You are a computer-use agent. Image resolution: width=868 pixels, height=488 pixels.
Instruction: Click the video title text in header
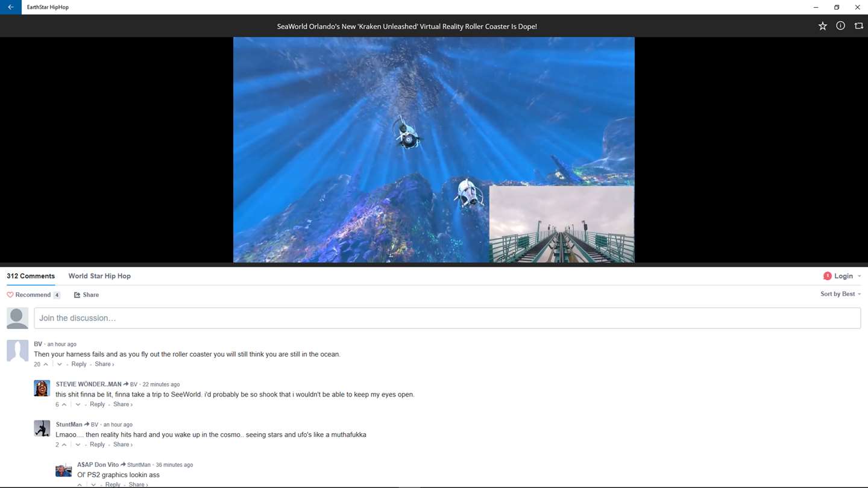click(x=407, y=27)
